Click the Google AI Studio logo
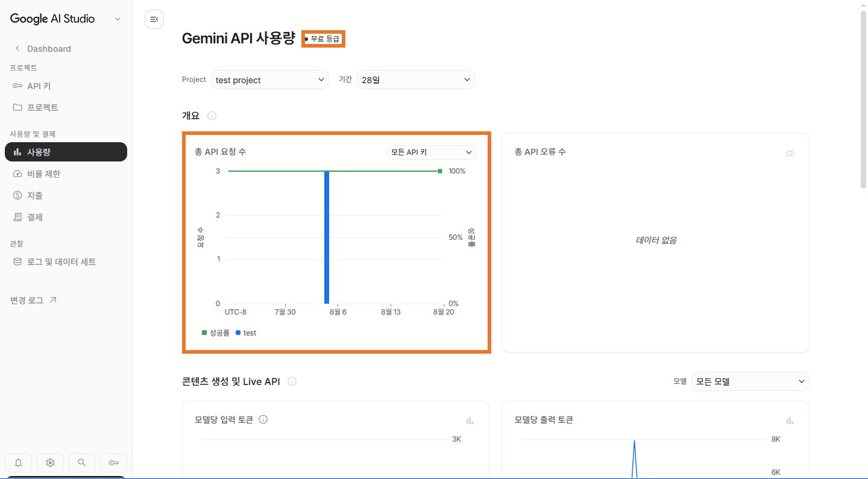 [x=52, y=19]
